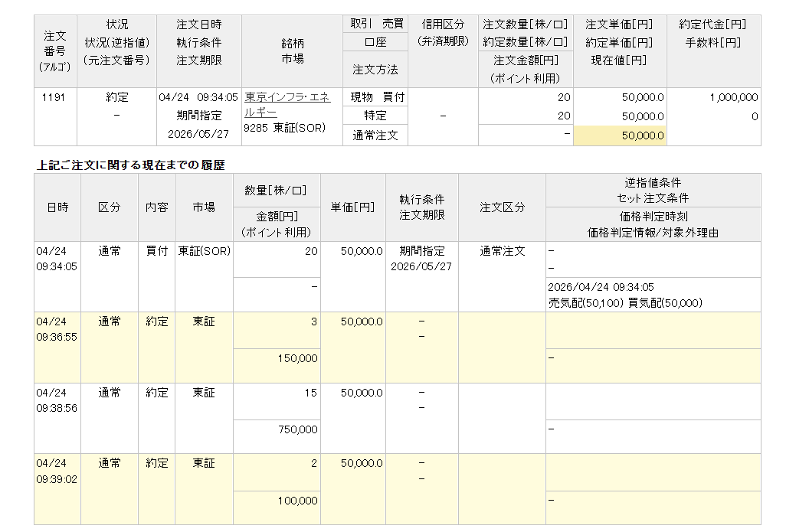Screen dimensions: 809x532
Task: Click the 約定 status in order summary
Action: click(x=116, y=97)
